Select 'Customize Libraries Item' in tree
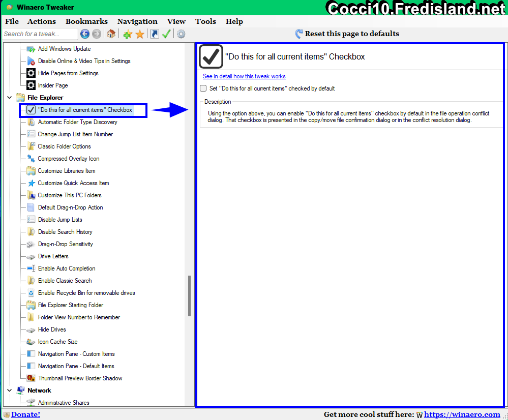This screenshot has height=420, width=508. tap(67, 171)
